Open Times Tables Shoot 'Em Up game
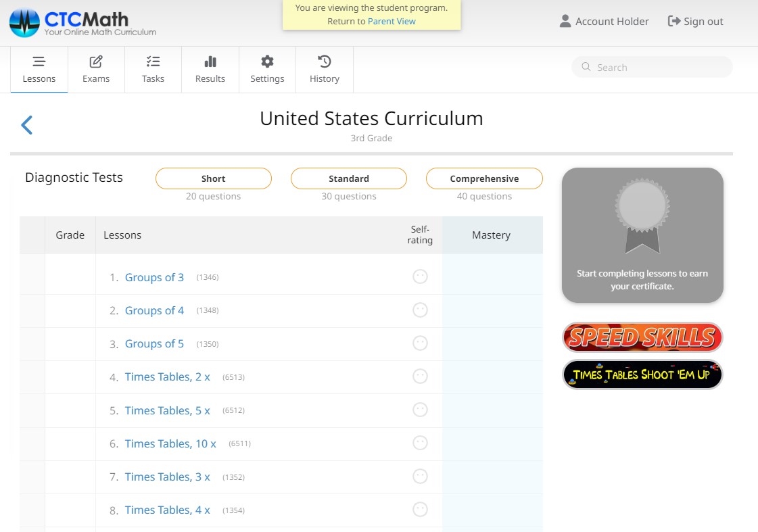 [x=642, y=374]
